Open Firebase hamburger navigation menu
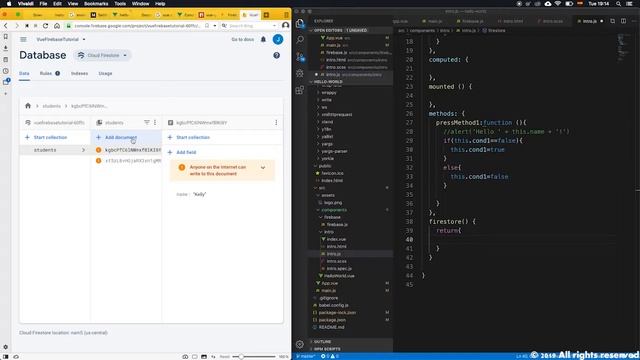The width and height of the screenshot is (640, 360). [23, 40]
